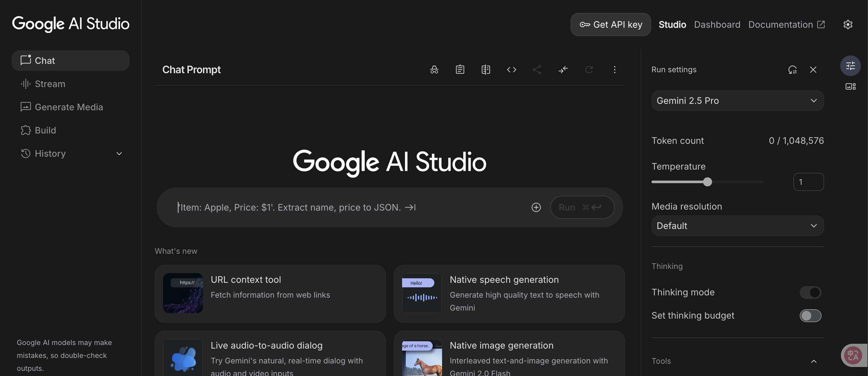868x376 pixels.
Task: Switch to Stream in sidebar
Action: [x=50, y=84]
